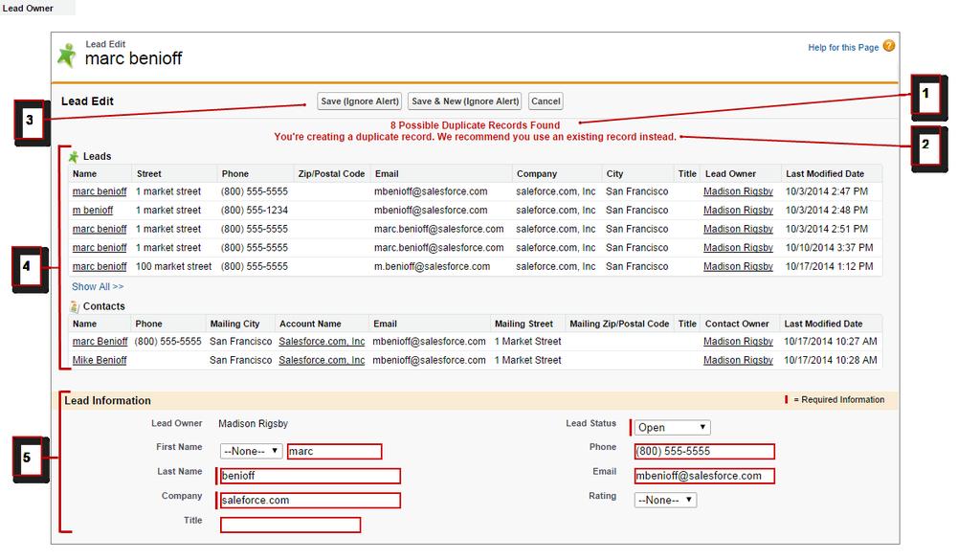Click the Contacts Mailing City header
980x560 pixels.
pyautogui.click(x=234, y=324)
